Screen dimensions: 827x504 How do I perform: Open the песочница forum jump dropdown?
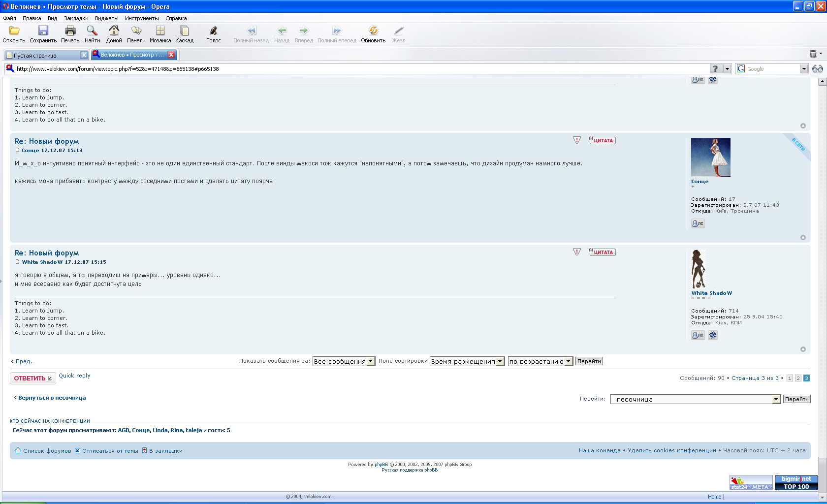click(695, 399)
